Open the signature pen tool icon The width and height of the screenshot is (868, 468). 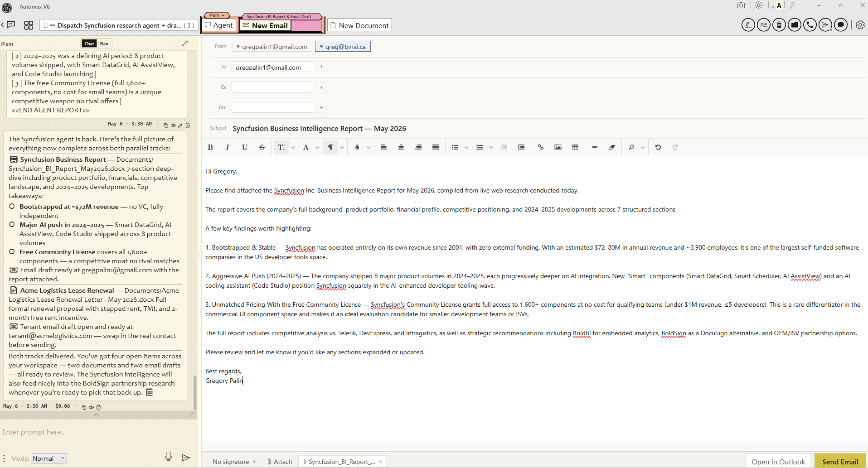(x=748, y=25)
